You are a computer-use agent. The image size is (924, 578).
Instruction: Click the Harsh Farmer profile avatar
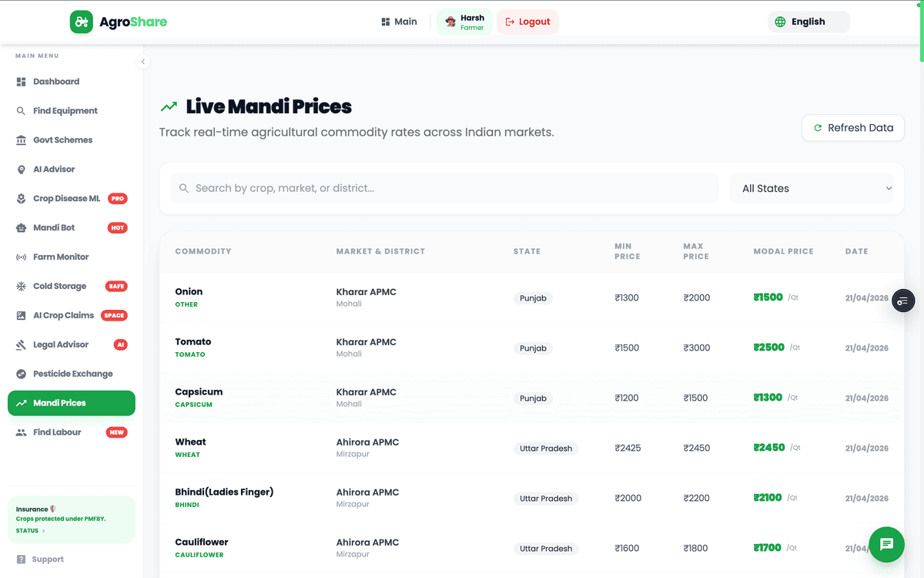tap(450, 22)
